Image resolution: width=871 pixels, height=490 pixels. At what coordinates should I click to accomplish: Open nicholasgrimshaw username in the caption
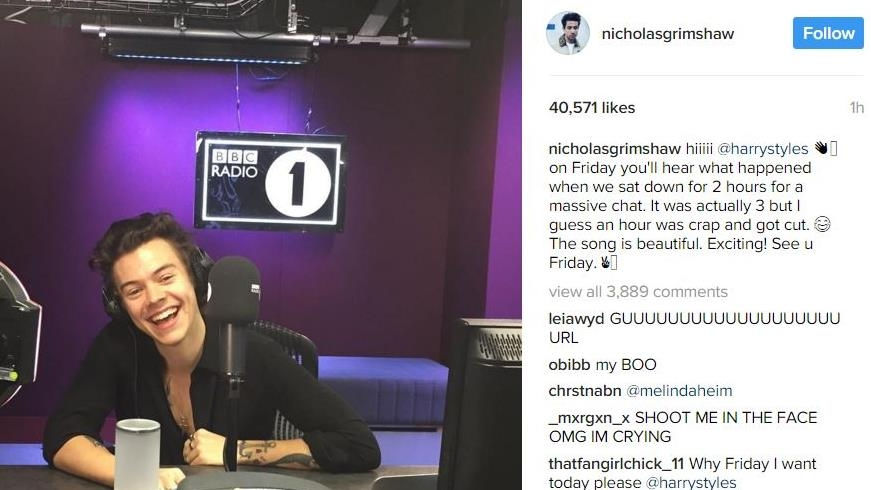614,149
